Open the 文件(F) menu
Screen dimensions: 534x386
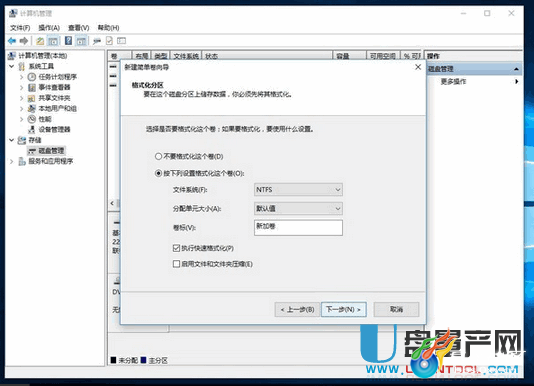pyautogui.click(x=20, y=28)
